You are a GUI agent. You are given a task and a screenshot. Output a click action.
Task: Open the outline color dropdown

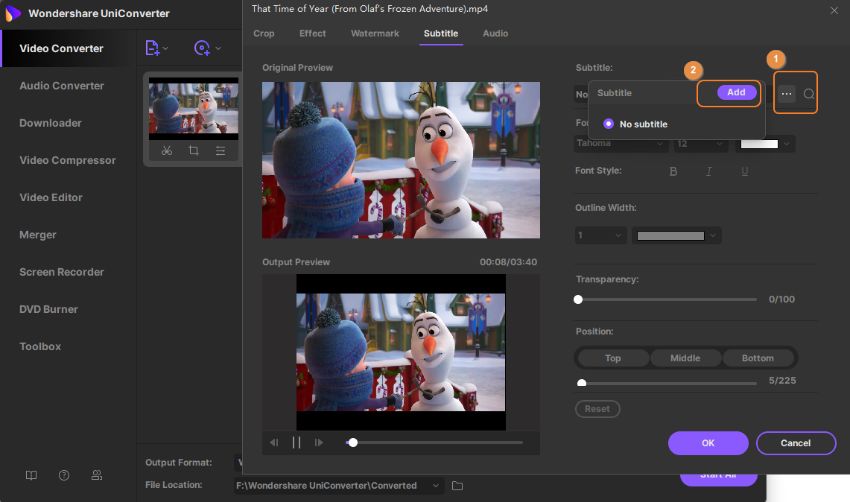(x=677, y=235)
